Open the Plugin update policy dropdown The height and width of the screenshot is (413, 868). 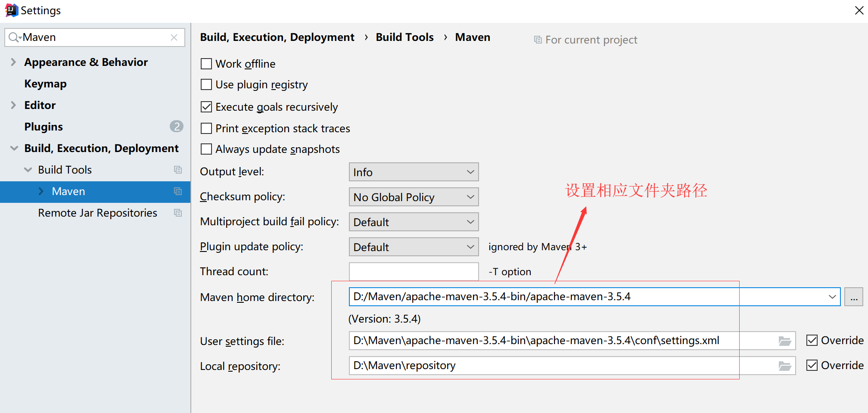(414, 247)
